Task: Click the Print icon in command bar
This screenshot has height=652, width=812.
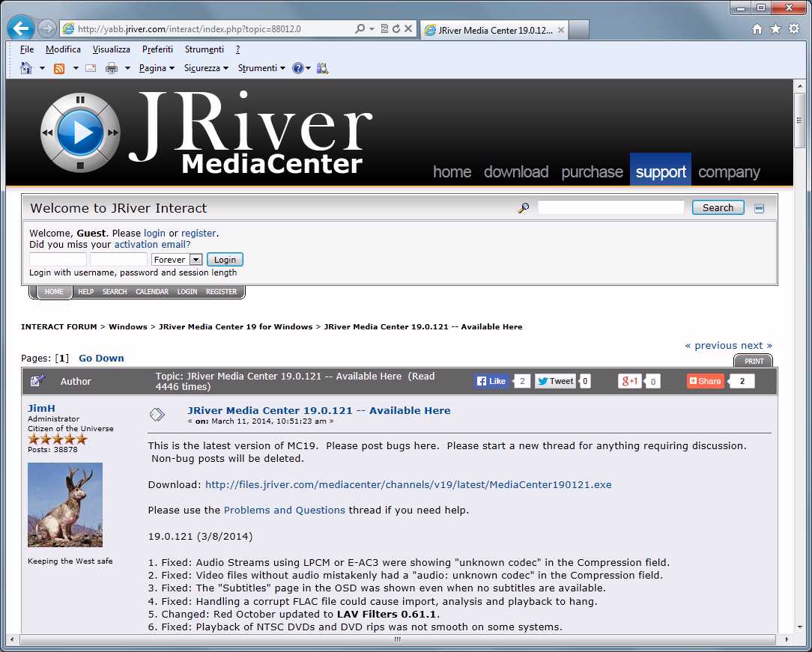Action: tap(112, 68)
